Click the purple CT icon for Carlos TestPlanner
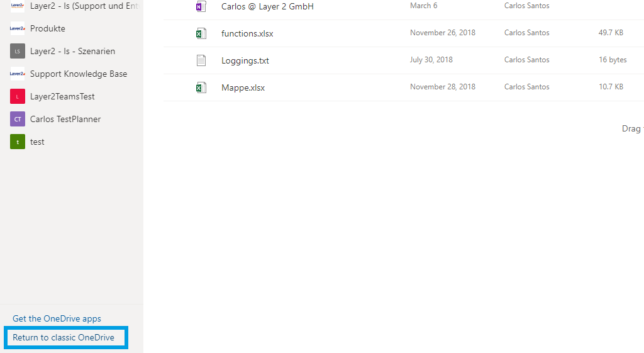Viewport: 644px width, 353px height. pos(18,119)
